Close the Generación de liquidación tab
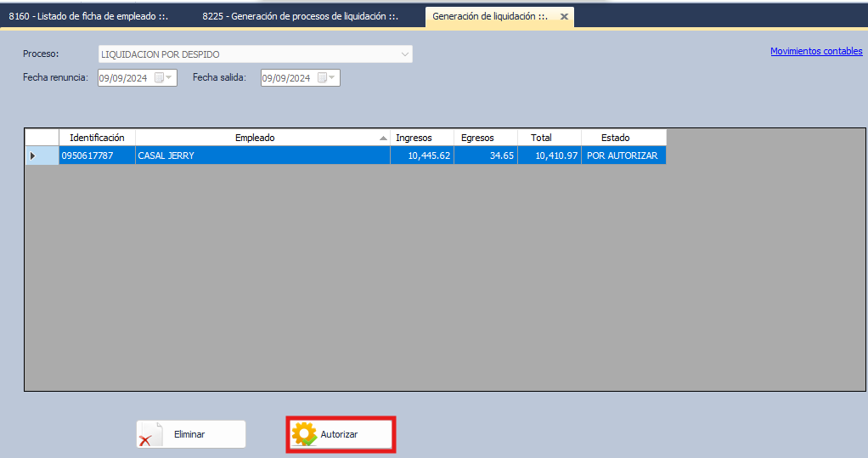Image resolution: width=868 pixels, height=458 pixels. [564, 16]
